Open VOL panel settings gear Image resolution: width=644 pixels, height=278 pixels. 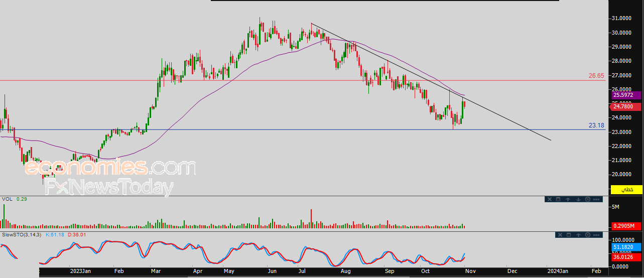(x=588, y=199)
